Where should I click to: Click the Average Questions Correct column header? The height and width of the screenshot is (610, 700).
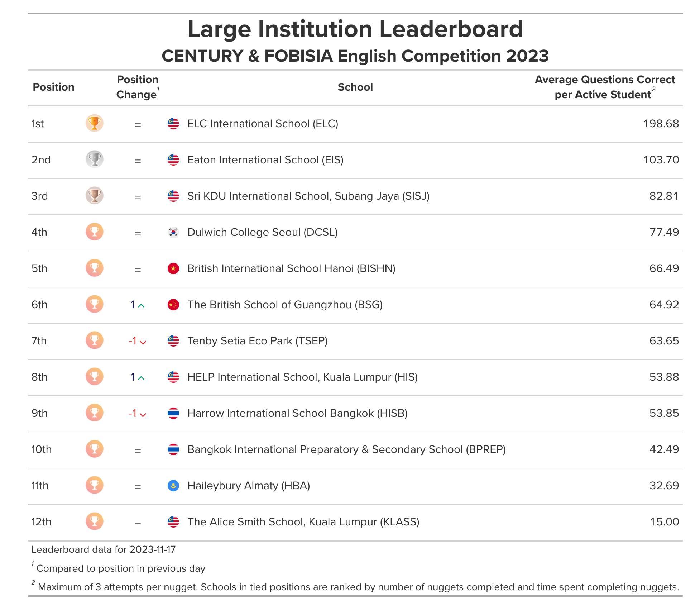point(605,87)
